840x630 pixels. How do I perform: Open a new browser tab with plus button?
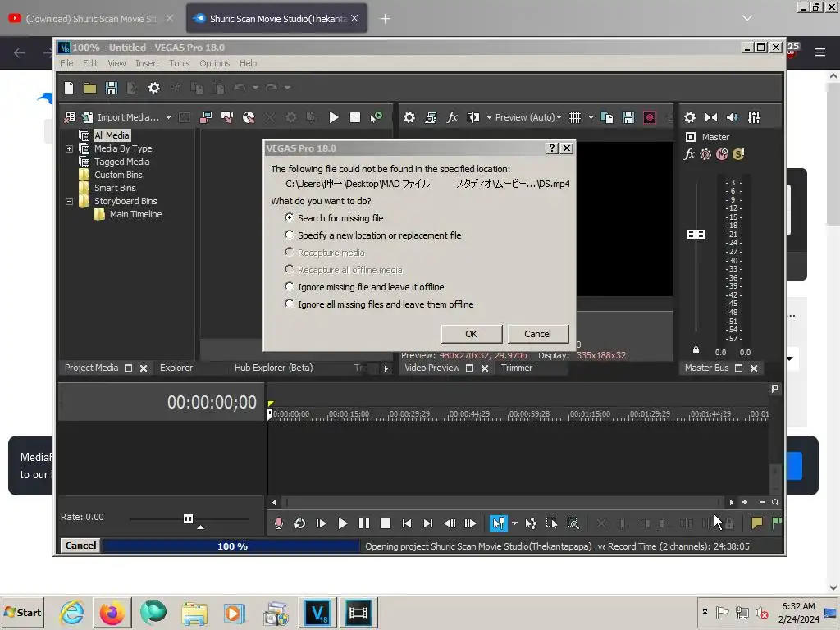click(x=386, y=19)
